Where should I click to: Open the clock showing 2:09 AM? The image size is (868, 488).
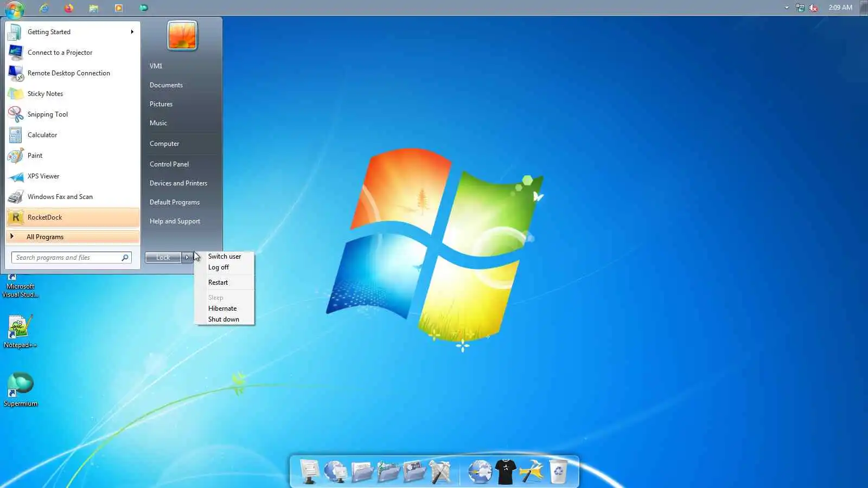pos(840,8)
